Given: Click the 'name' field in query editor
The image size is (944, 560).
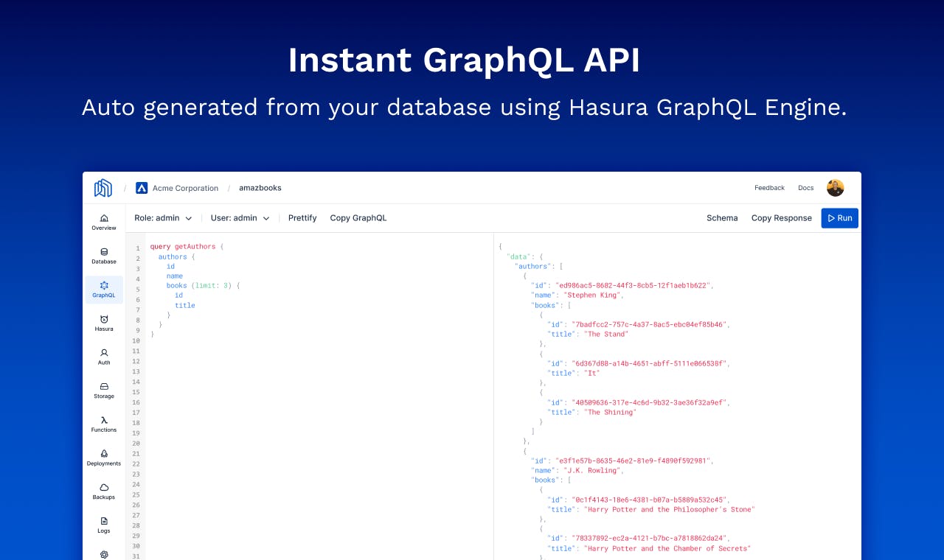Looking at the screenshot, I should (175, 276).
